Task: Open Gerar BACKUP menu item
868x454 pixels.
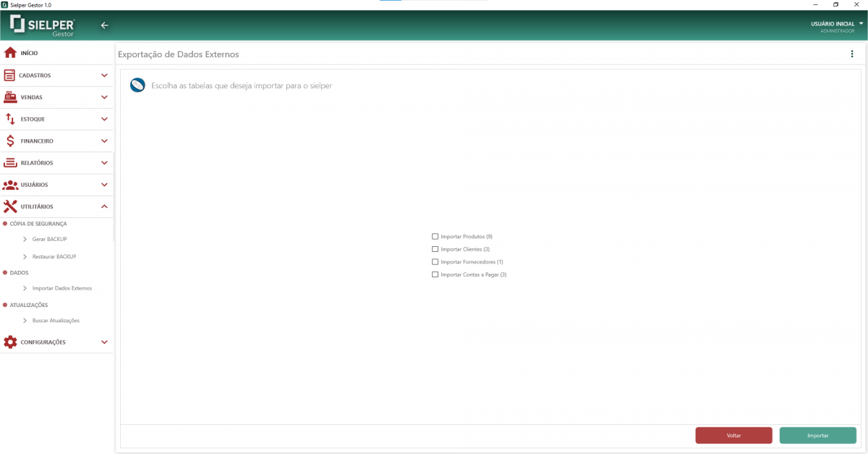Action: click(49, 239)
